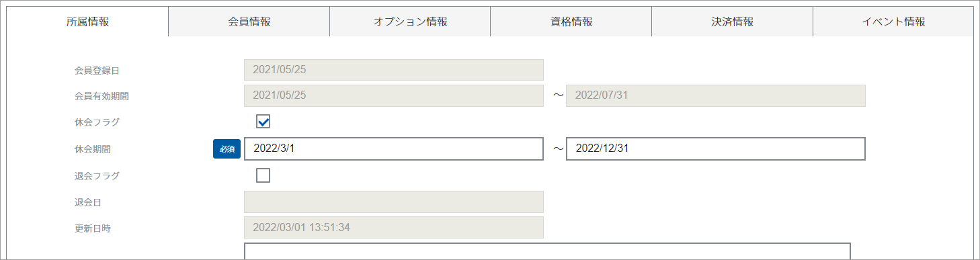Switch to the 所属情報 tab
Image resolution: width=980 pixels, height=260 pixels.
coord(87,21)
